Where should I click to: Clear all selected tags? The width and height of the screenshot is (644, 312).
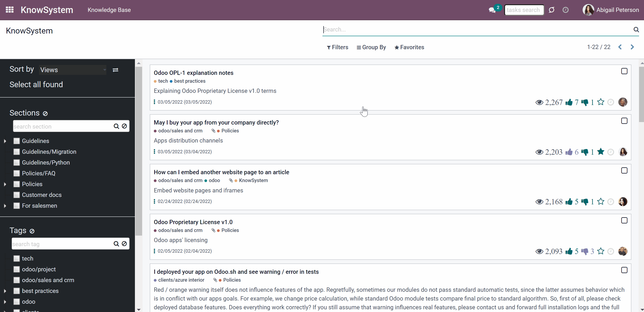pos(32,231)
